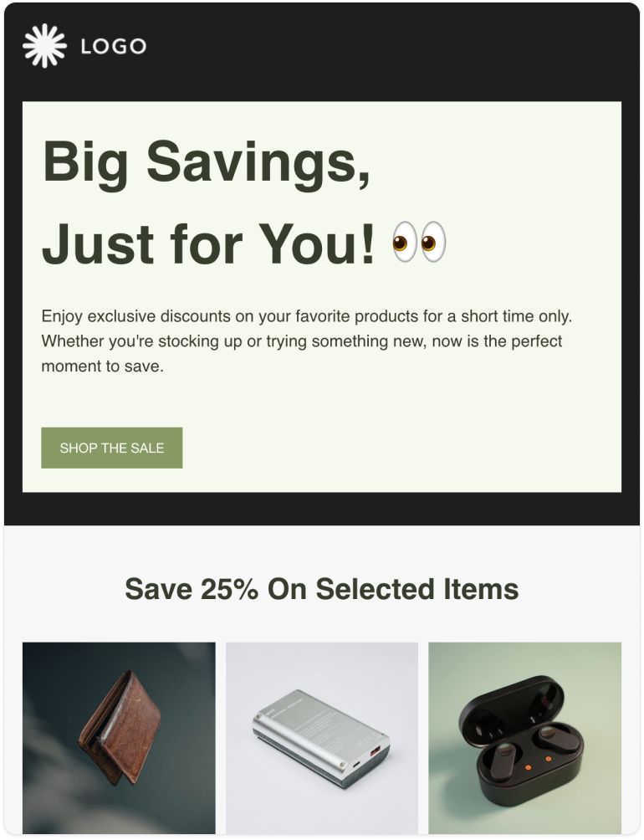Screen dimensions: 644x840
Task: Click the left eye of the eyes emoji
Action: 406,242
